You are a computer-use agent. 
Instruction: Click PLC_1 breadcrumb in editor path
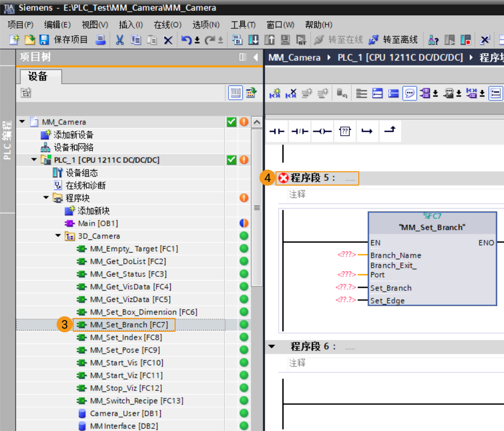point(400,58)
